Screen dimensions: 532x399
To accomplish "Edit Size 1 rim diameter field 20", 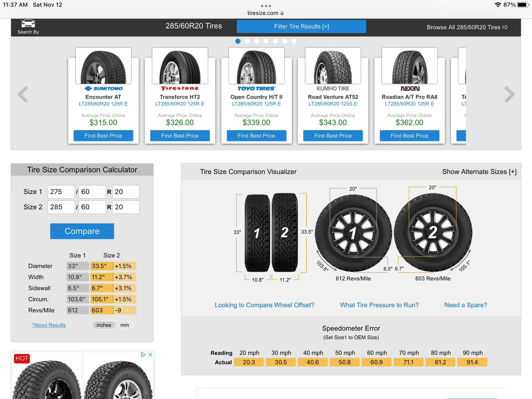I will (x=126, y=192).
